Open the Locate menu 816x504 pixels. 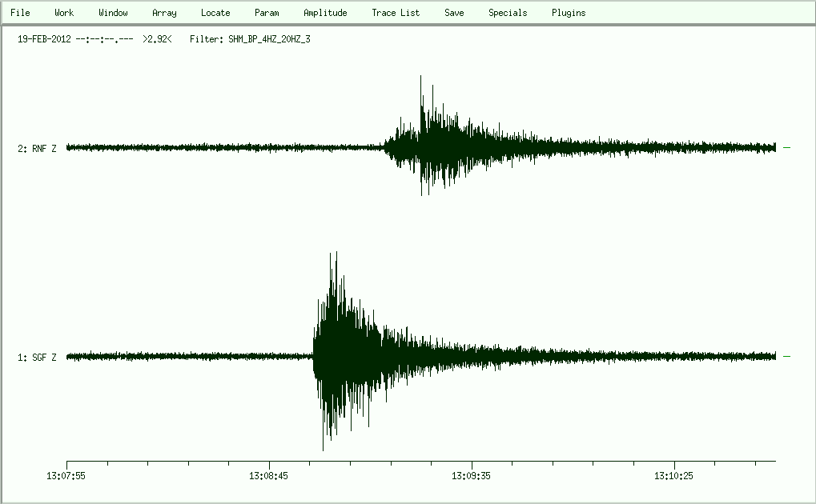tap(215, 13)
